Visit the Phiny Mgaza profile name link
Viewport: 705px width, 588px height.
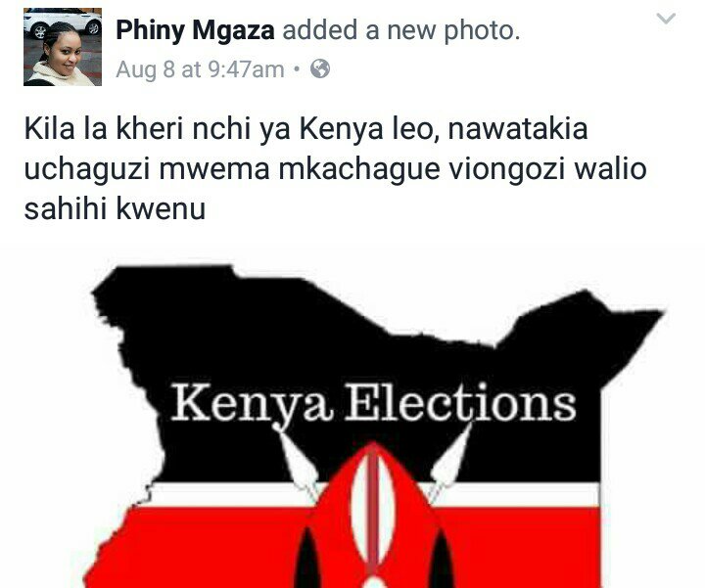click(x=195, y=30)
